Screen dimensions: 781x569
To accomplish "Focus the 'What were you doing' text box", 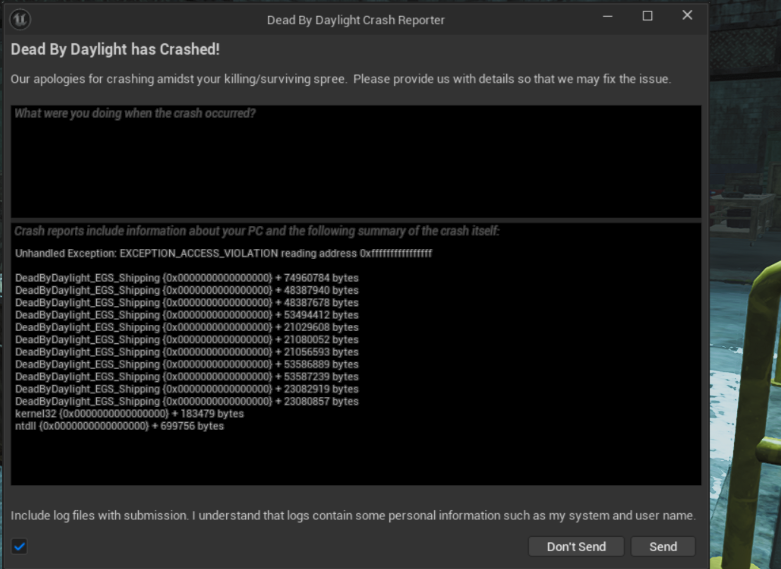I will (x=356, y=161).
